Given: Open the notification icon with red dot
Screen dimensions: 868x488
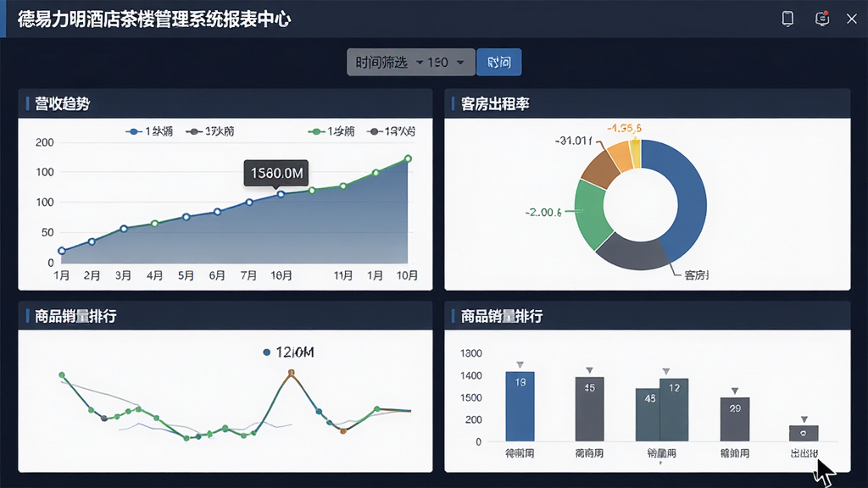Looking at the screenshot, I should tap(822, 19).
